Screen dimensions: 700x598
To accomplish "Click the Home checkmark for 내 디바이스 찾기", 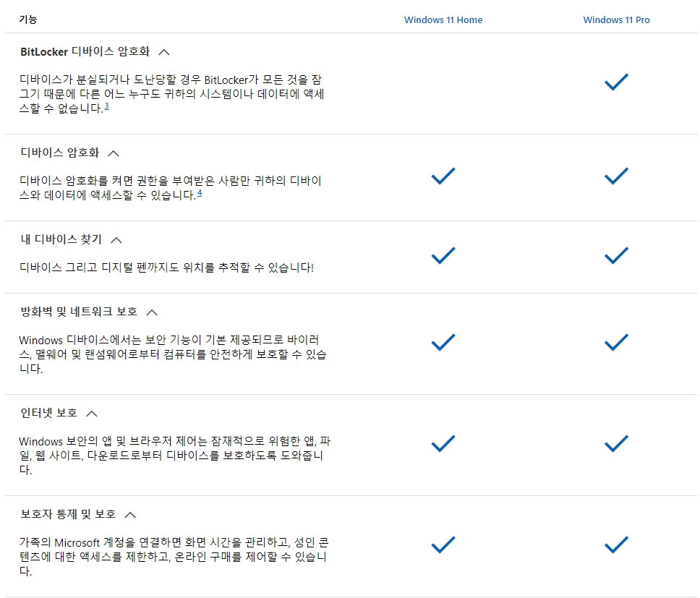I will click(x=443, y=256).
